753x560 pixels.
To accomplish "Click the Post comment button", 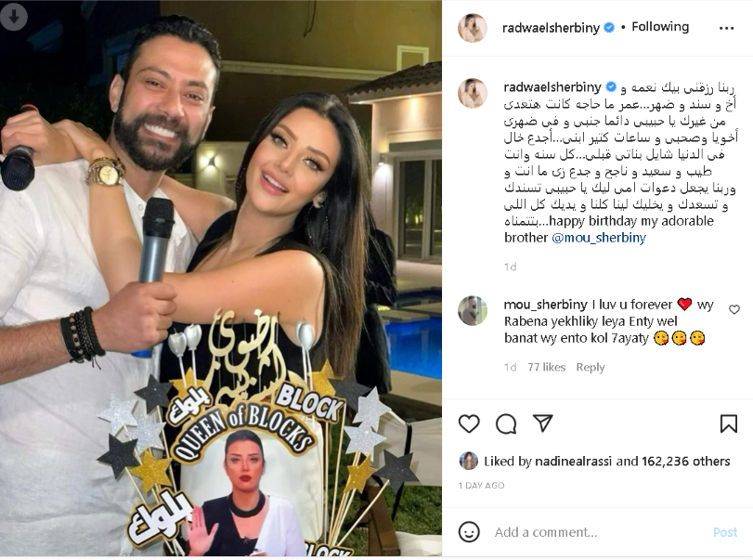I will 724,532.
